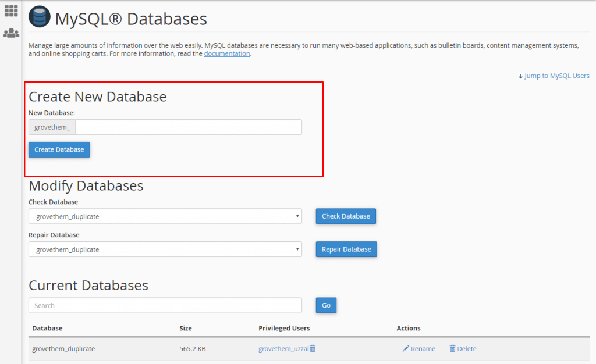Screen dimensions: 596x364
Task: Click the grovethem_ prefix label
Action: [x=52, y=127]
